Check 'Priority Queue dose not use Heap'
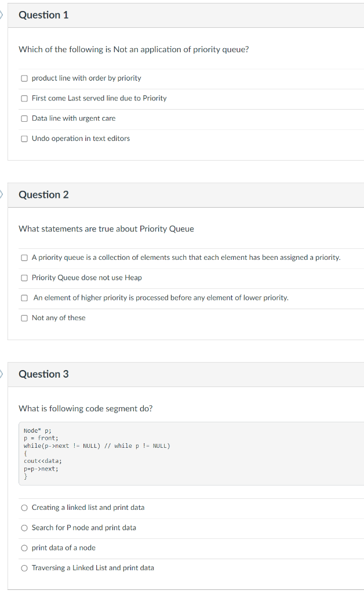This screenshot has width=364, height=594. click(x=24, y=277)
